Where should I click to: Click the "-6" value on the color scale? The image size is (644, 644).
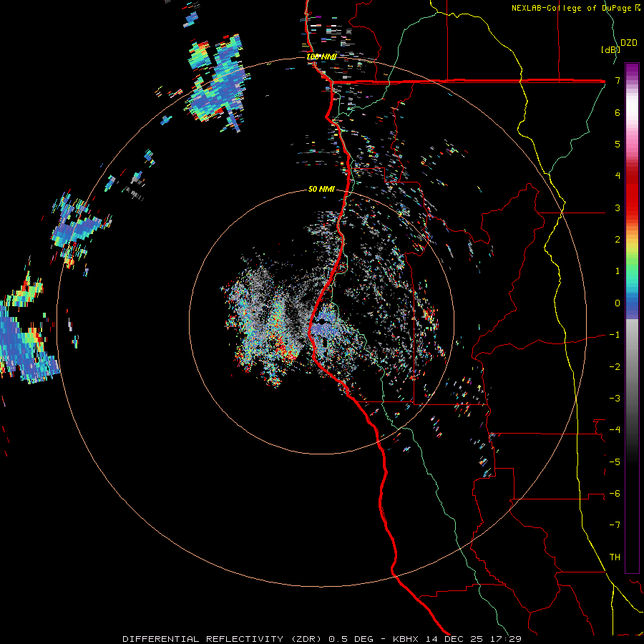point(615,494)
